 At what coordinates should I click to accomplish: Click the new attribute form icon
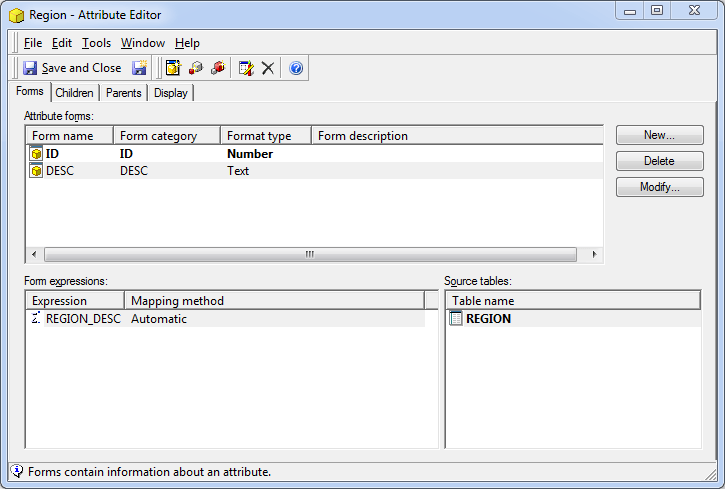click(173, 68)
